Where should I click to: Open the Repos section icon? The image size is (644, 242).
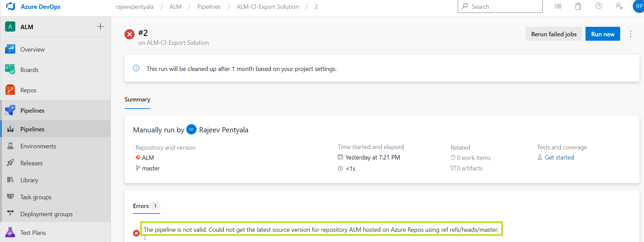(x=10, y=90)
